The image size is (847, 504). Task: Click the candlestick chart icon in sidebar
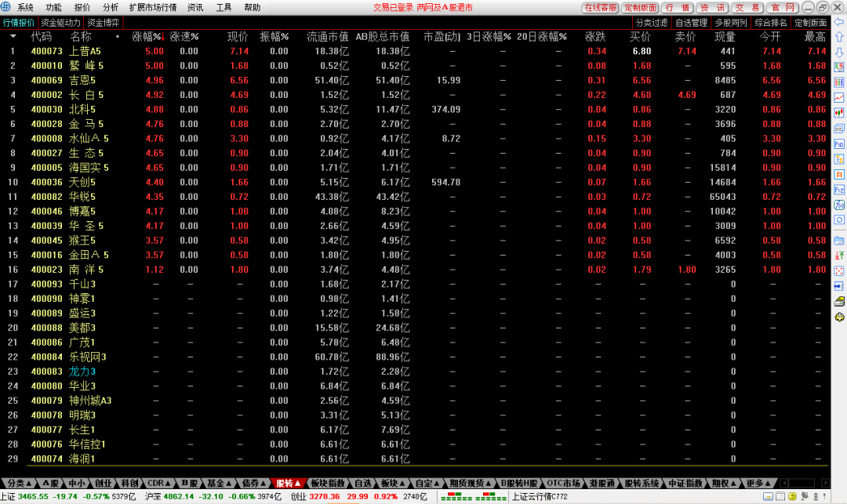[838, 113]
